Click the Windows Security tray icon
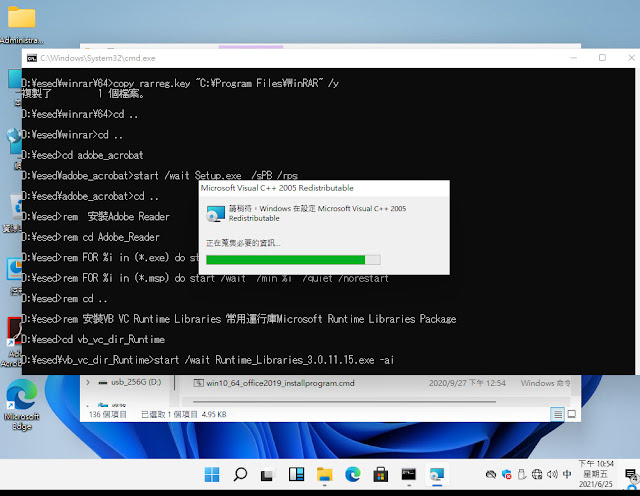Viewport: 640px width, 496px height. [507, 474]
